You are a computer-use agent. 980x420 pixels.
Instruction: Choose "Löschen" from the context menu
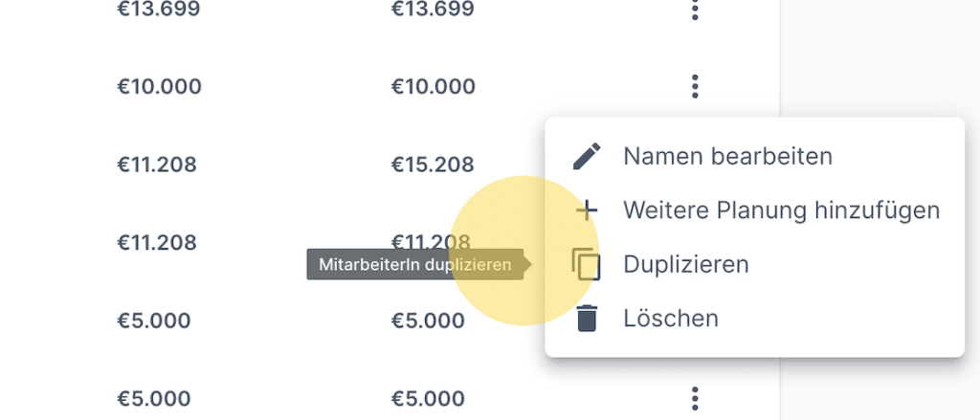(670, 318)
